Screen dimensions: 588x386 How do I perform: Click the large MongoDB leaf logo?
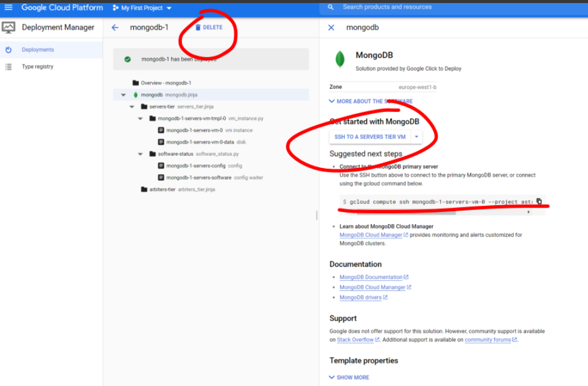click(340, 60)
